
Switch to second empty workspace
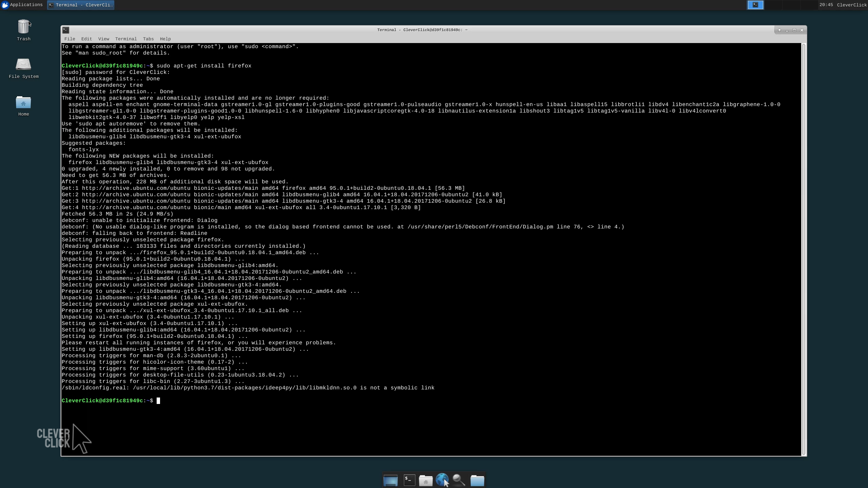(773, 5)
